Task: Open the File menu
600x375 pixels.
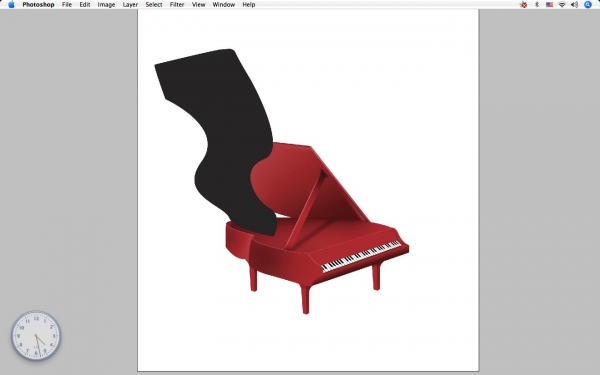Action: [67, 5]
